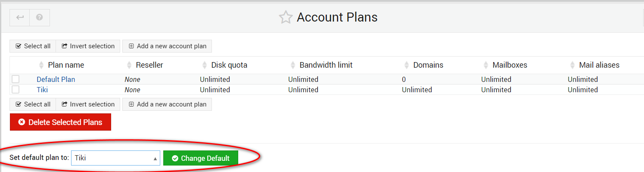Image resolution: width=644 pixels, height=172 pixels.
Task: Check the Default Plan row checkbox
Action: pyautogui.click(x=16, y=79)
